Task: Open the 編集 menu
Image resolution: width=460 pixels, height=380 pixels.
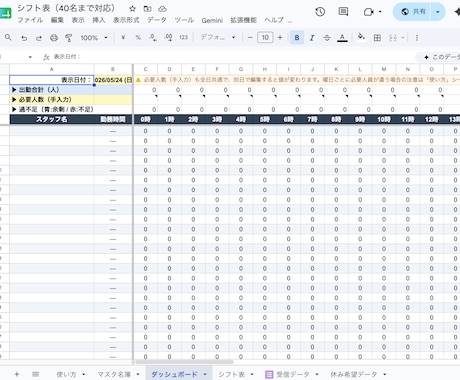Action: point(57,20)
